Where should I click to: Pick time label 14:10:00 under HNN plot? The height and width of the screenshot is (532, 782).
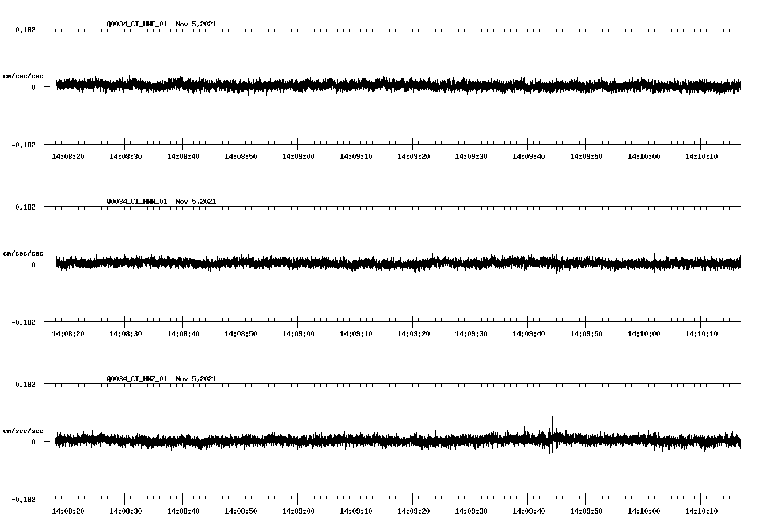point(644,333)
